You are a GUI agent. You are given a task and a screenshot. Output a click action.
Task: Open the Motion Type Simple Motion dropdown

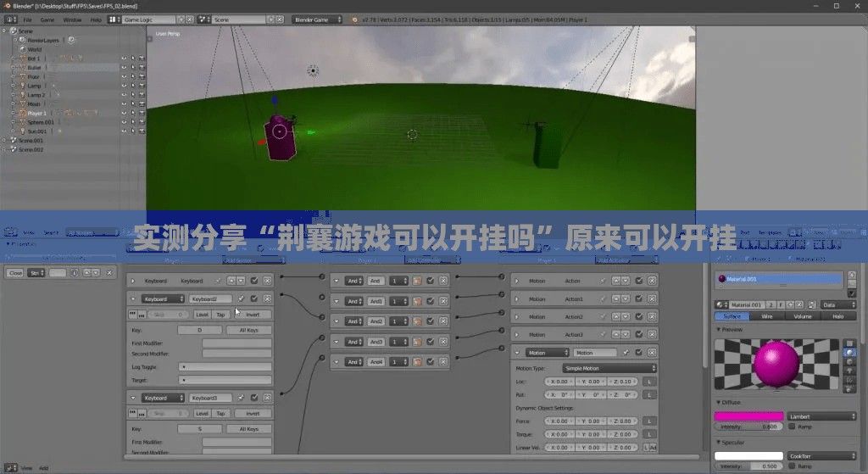coord(609,368)
